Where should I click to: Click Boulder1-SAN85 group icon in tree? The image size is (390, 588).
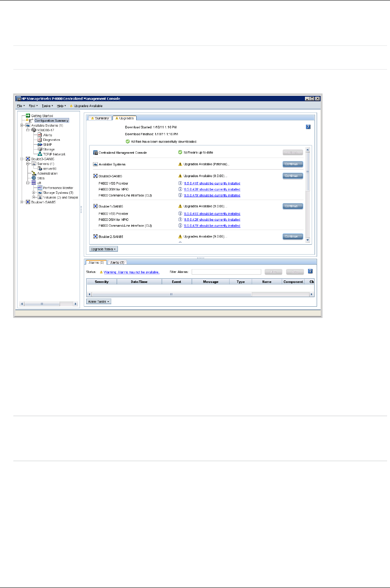tap(28, 202)
